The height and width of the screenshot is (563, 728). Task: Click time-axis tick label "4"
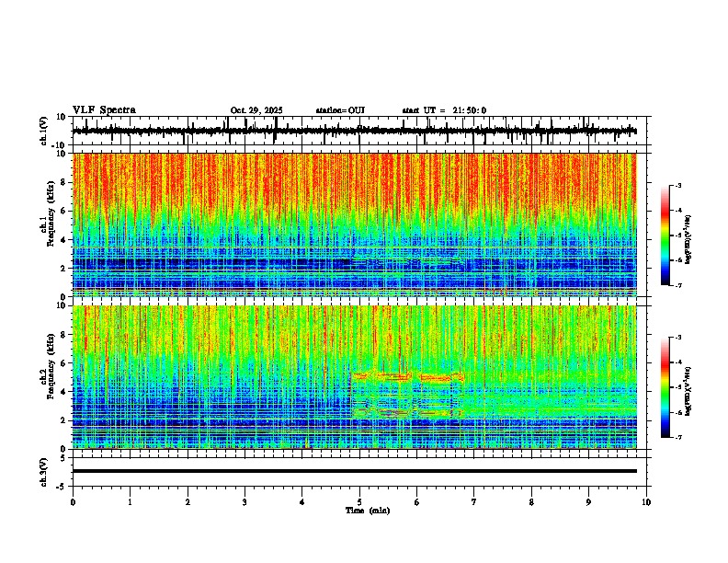[302, 502]
